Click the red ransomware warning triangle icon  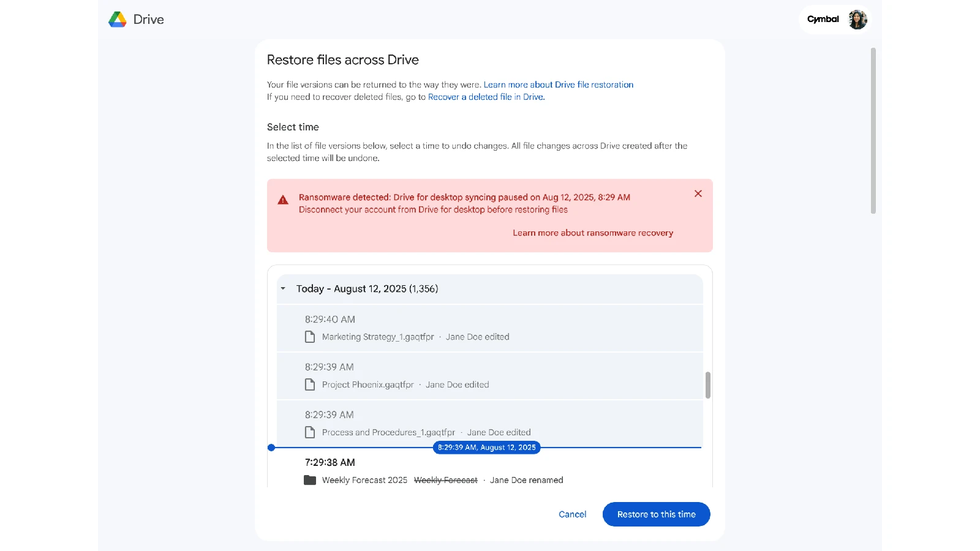[x=283, y=200]
